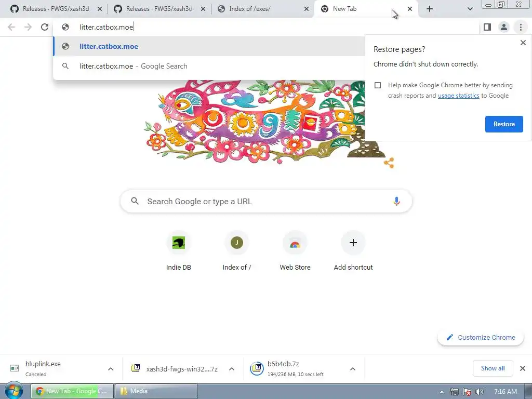Expand options for b5b4db.7z download
The height and width of the screenshot is (399, 532).
coord(353,369)
